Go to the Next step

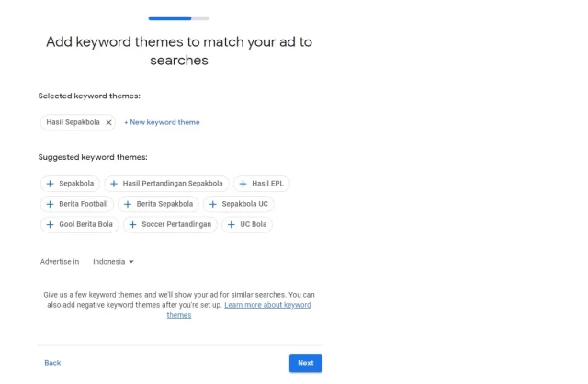pyautogui.click(x=305, y=363)
